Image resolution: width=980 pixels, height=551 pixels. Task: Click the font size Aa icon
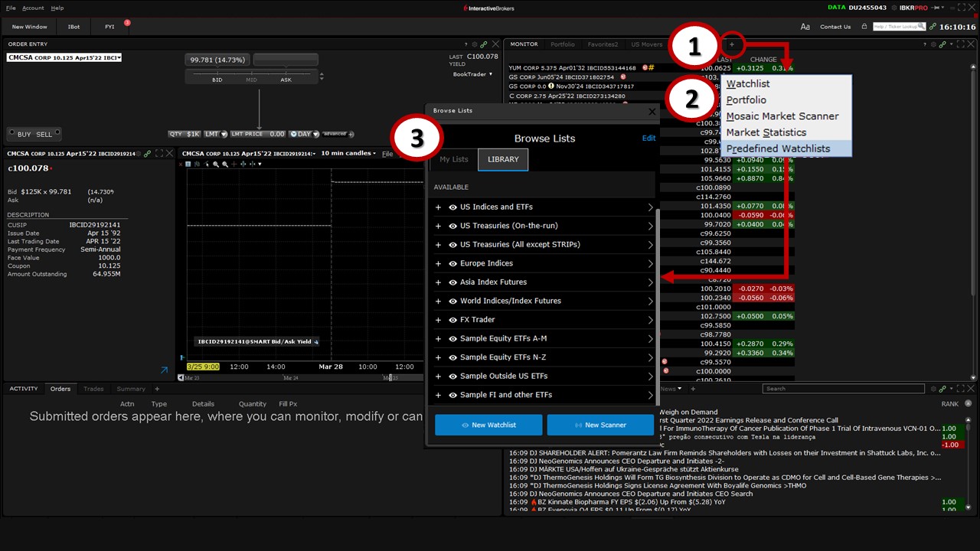pyautogui.click(x=805, y=27)
